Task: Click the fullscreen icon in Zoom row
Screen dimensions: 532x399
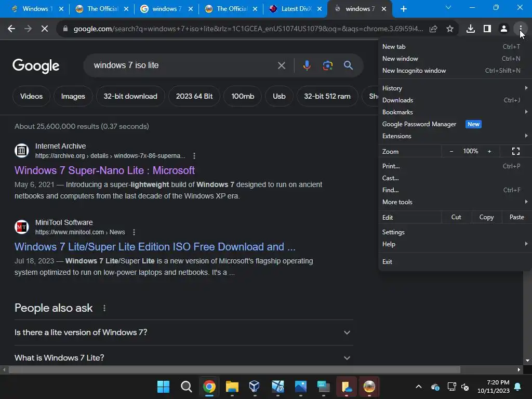Action: click(516, 151)
